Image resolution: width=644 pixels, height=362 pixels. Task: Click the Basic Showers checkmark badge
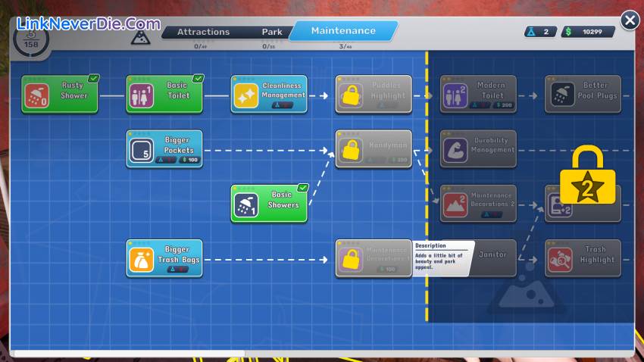pos(302,187)
